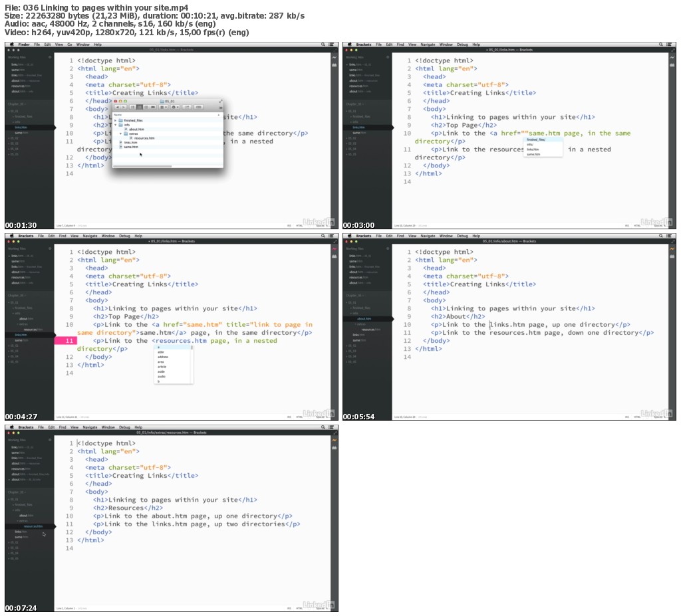Image resolution: width=681 pixels, height=616 pixels.
Task: Click Finder edit tags button in 00:01:30 frame
Action: [198, 107]
